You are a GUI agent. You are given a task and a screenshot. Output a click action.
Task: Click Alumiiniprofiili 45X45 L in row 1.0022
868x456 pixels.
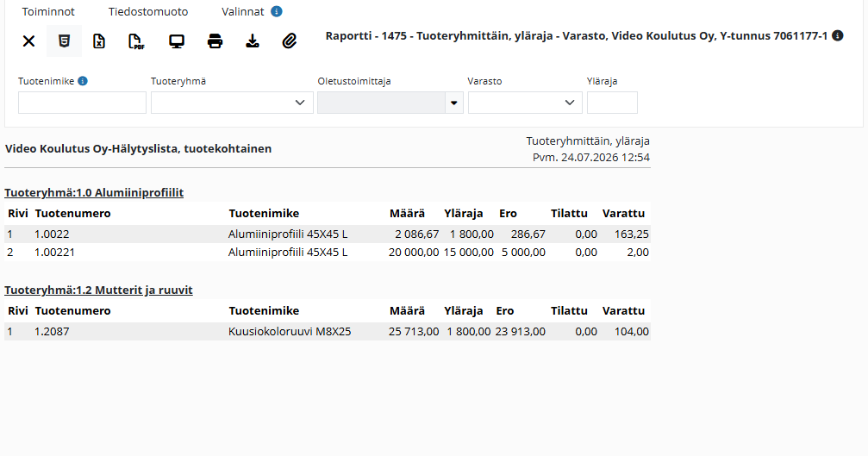[288, 234]
